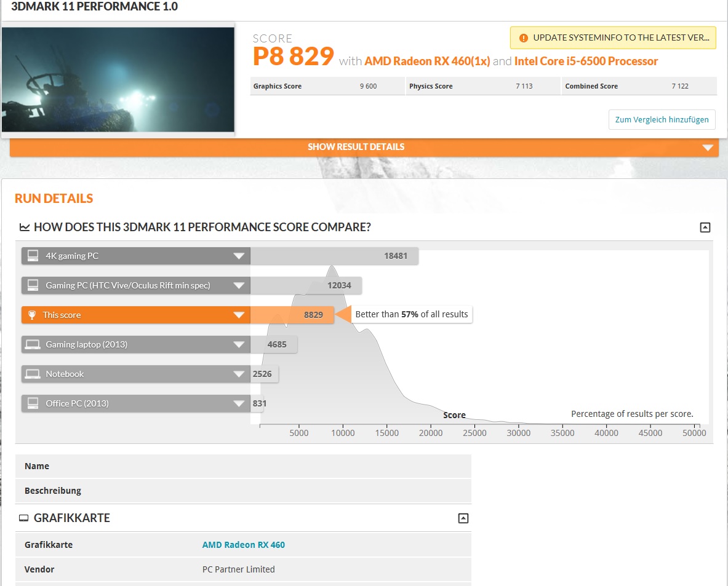
Task: Expand the Office PC (2013) dropdown arrow
Action: pos(239,403)
